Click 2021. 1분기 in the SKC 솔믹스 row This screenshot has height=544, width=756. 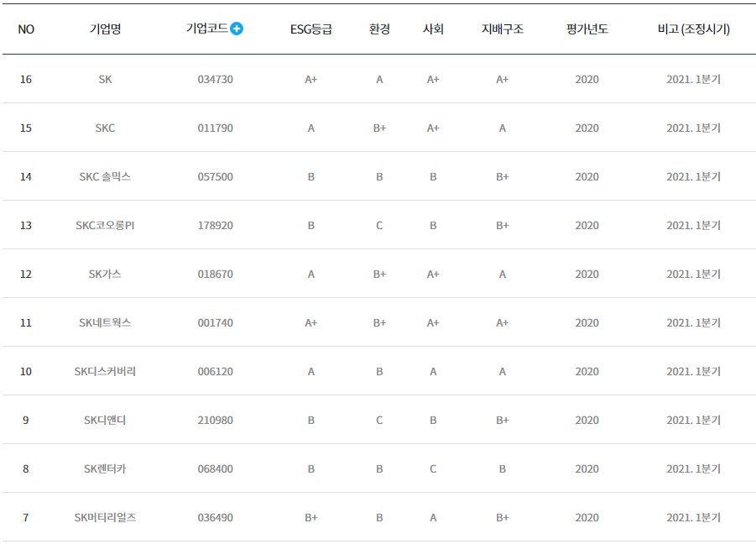(x=693, y=176)
